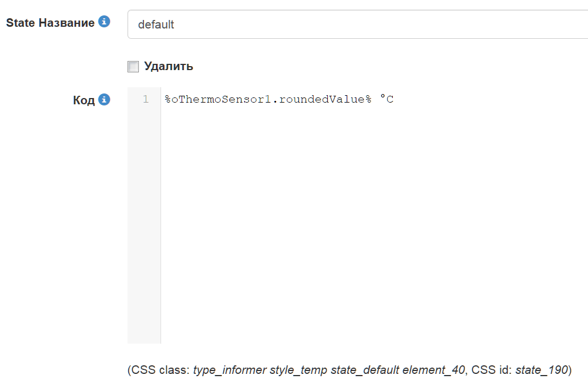
Task: Click the info icon beside State Название
Action: point(104,22)
